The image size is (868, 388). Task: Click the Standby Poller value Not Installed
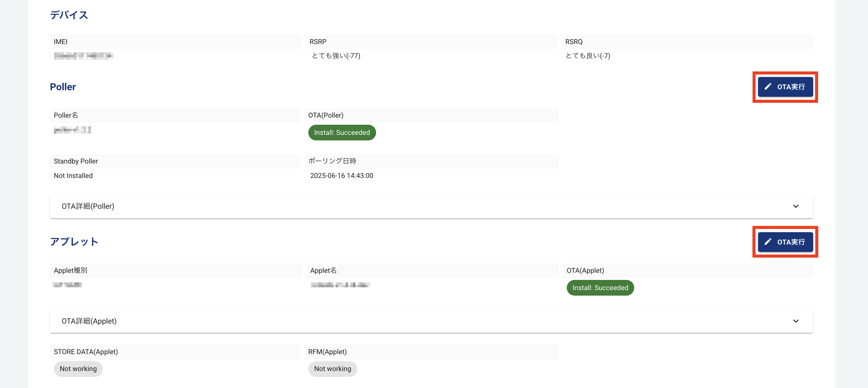[x=73, y=176]
